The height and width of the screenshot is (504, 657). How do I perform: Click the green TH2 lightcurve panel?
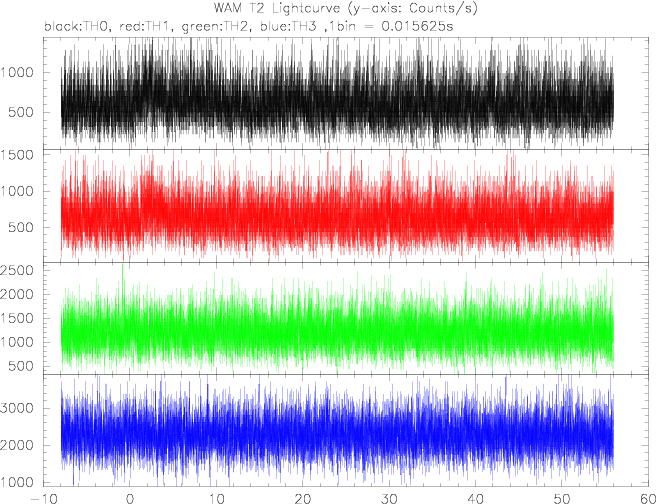(x=347, y=318)
